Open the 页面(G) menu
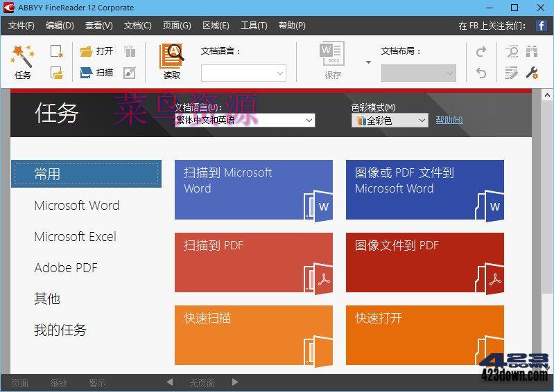This screenshot has height=392, width=554. (x=177, y=26)
